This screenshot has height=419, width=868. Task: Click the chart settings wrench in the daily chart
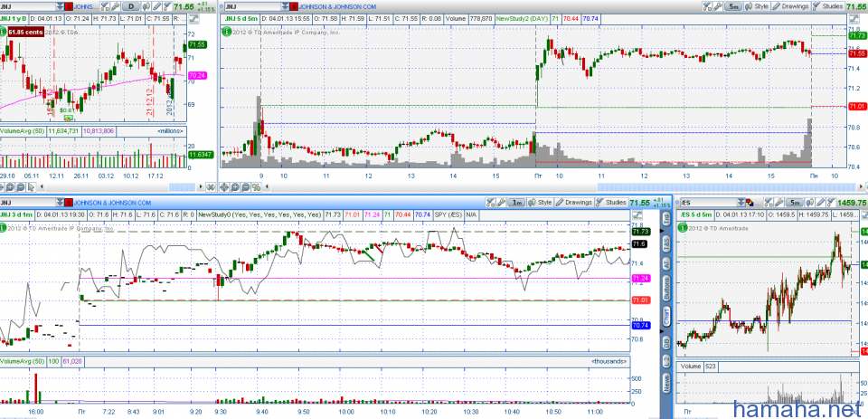point(115,6)
